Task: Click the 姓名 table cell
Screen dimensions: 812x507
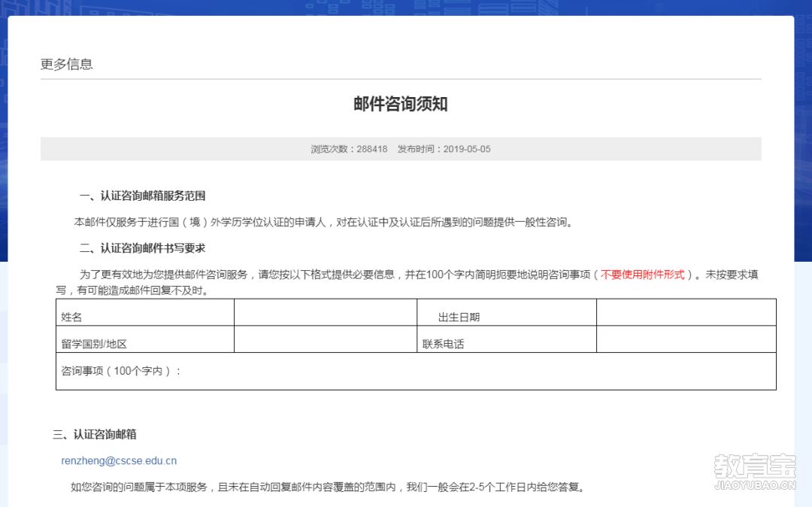Action: (x=145, y=312)
